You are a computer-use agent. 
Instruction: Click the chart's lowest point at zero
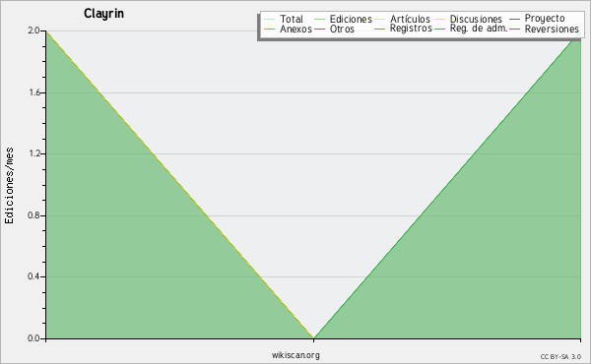313,338
